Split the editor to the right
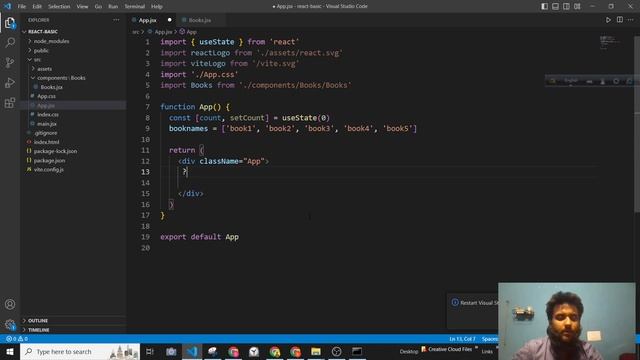The height and width of the screenshot is (360, 640). [x=620, y=20]
